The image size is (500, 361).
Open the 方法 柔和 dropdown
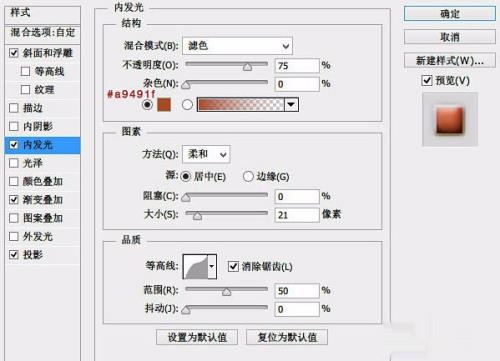pos(206,154)
